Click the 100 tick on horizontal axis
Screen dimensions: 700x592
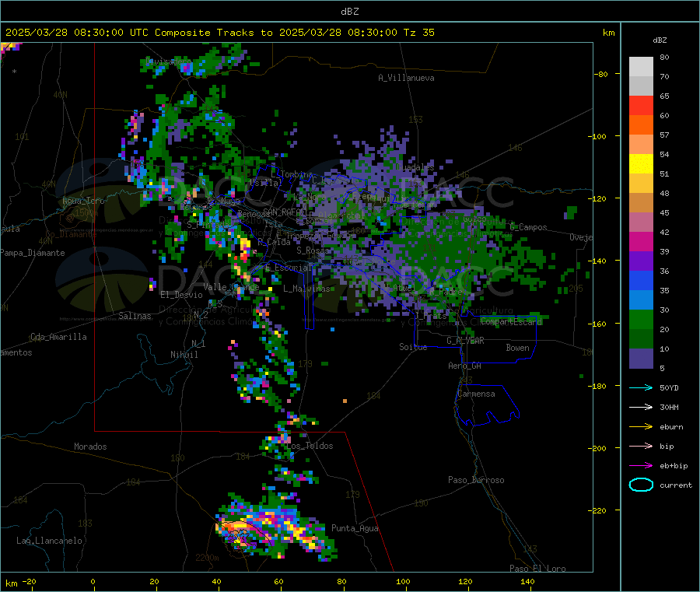pos(403,581)
